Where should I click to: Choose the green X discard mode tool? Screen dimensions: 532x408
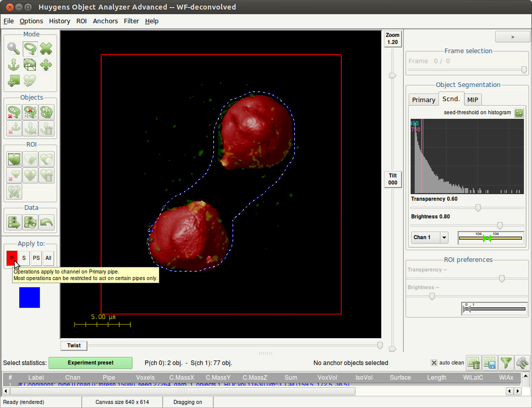point(46,49)
